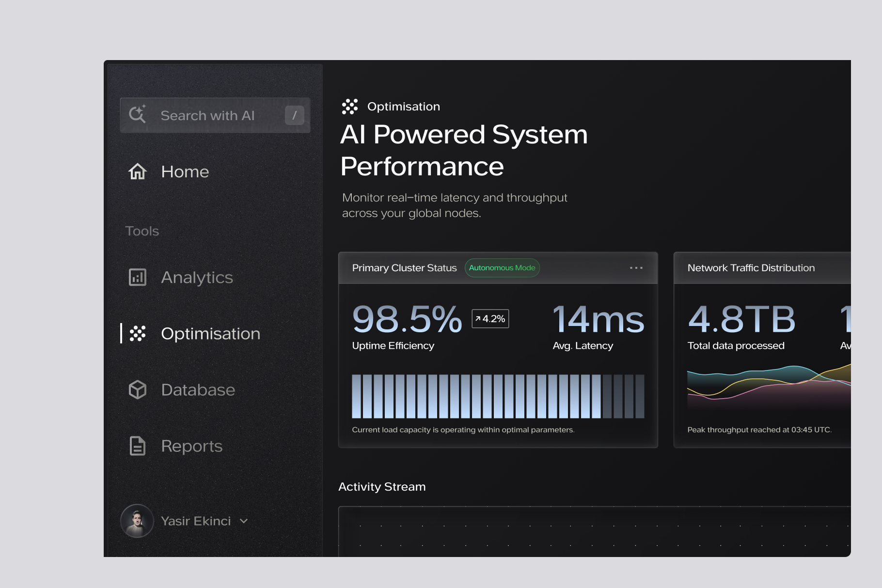The height and width of the screenshot is (588, 882).
Task: Click the upward trend arrow in the 4.2% badge
Action: point(478,318)
